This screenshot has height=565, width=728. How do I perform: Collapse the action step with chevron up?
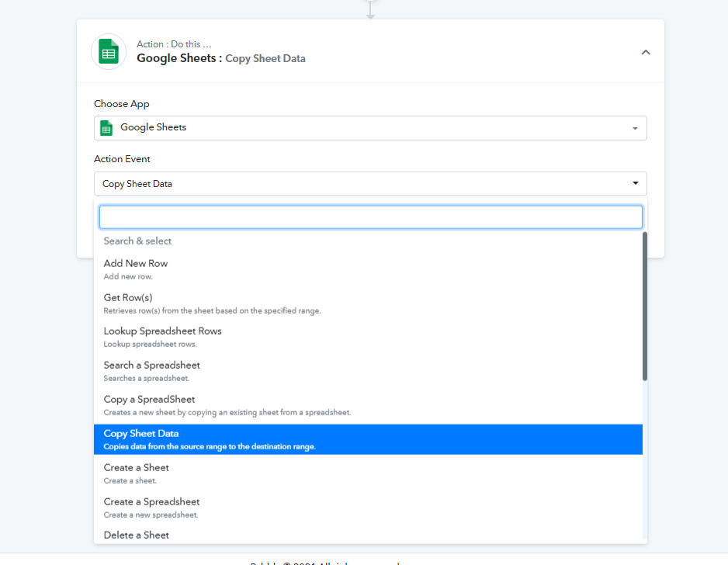[x=646, y=53]
